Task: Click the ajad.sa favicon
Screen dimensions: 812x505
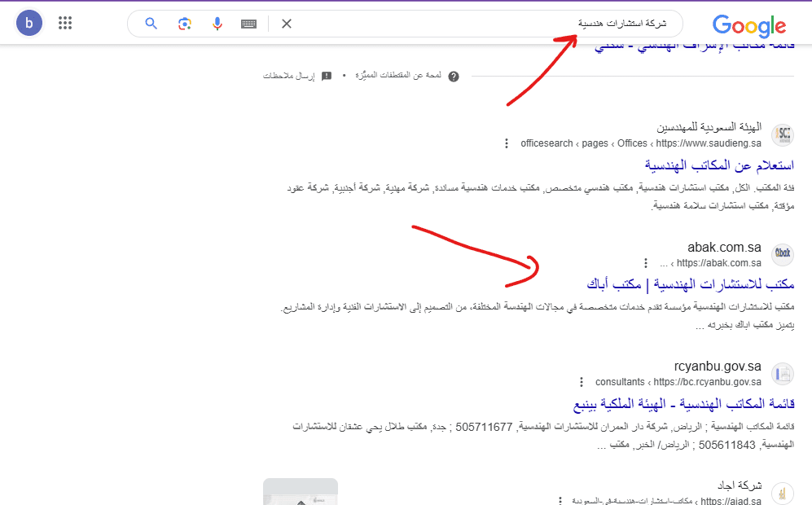Action: click(783, 493)
